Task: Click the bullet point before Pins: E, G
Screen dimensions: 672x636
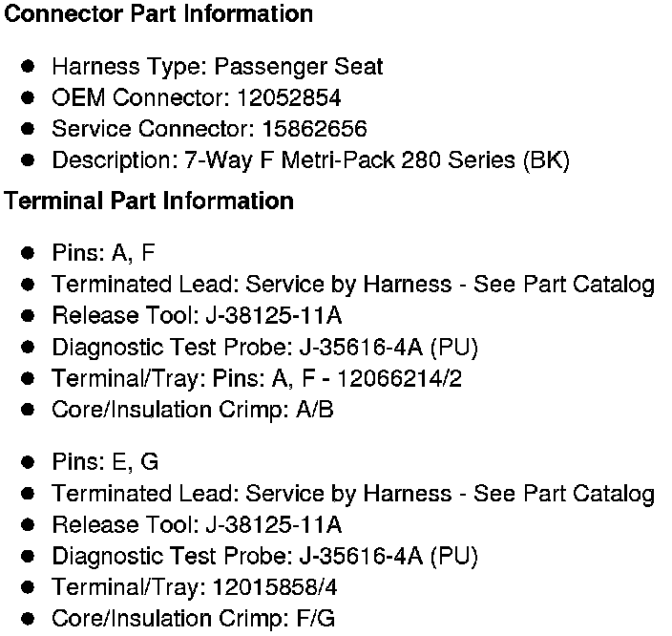Action: tap(30, 462)
